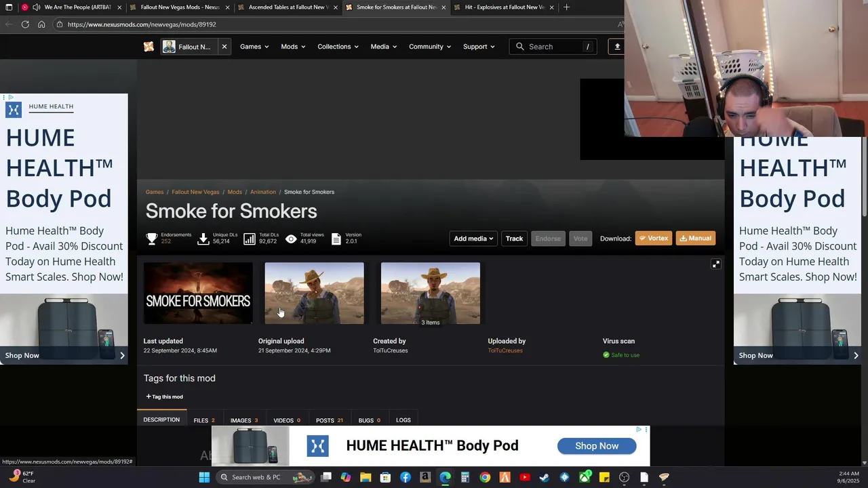Click the Manual download button
868x488 pixels.
click(x=696, y=239)
